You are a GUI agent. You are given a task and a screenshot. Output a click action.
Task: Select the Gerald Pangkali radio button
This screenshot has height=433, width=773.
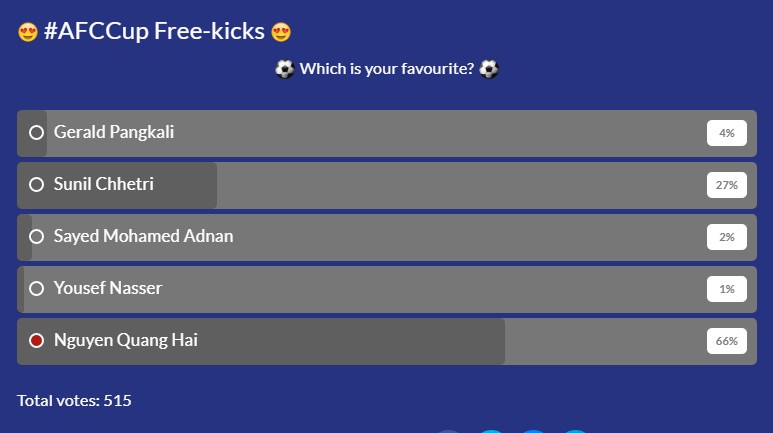coord(36,133)
